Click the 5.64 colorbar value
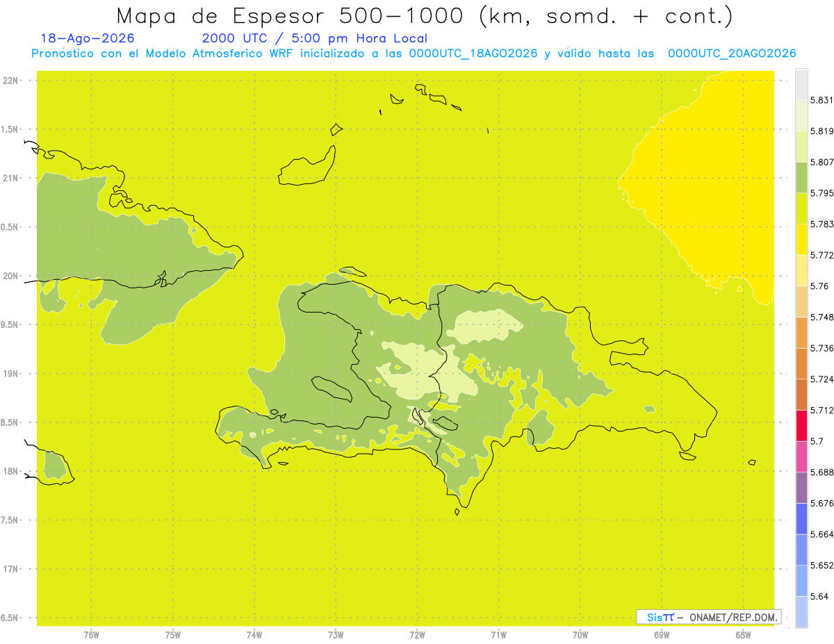 pos(819,596)
